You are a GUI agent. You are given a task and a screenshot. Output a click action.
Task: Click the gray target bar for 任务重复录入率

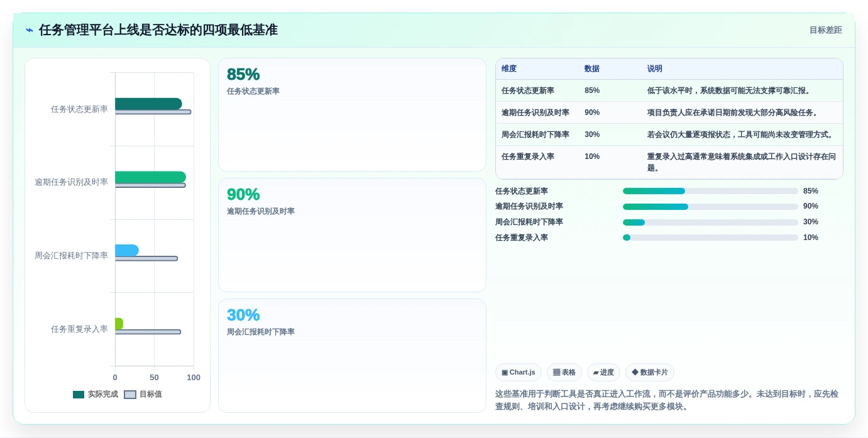click(148, 332)
